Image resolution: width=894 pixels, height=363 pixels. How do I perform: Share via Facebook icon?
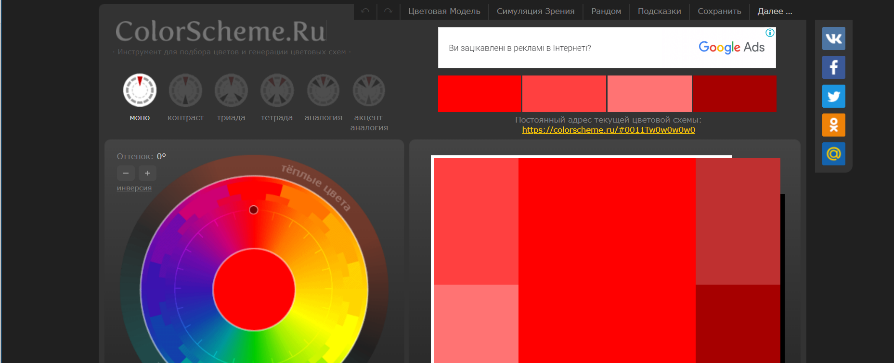(x=834, y=68)
